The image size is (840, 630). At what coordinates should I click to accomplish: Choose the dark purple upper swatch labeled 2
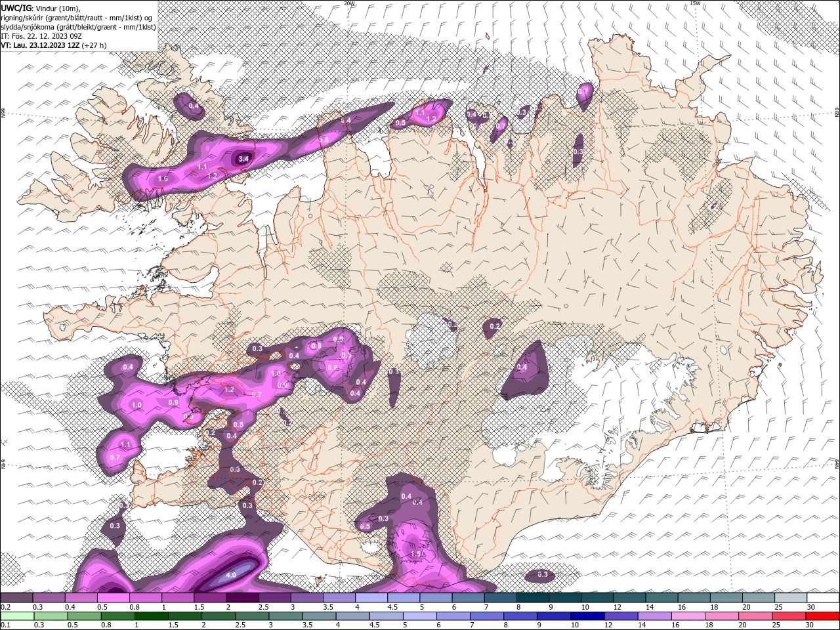[242, 598]
